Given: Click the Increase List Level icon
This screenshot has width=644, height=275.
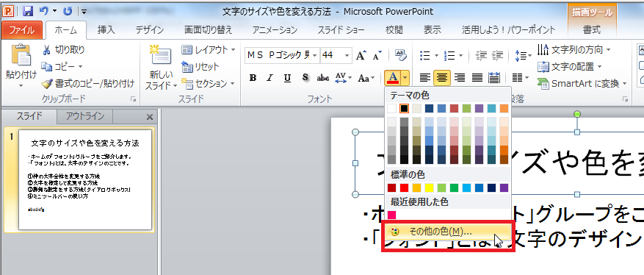Looking at the screenshot, I should [x=497, y=55].
